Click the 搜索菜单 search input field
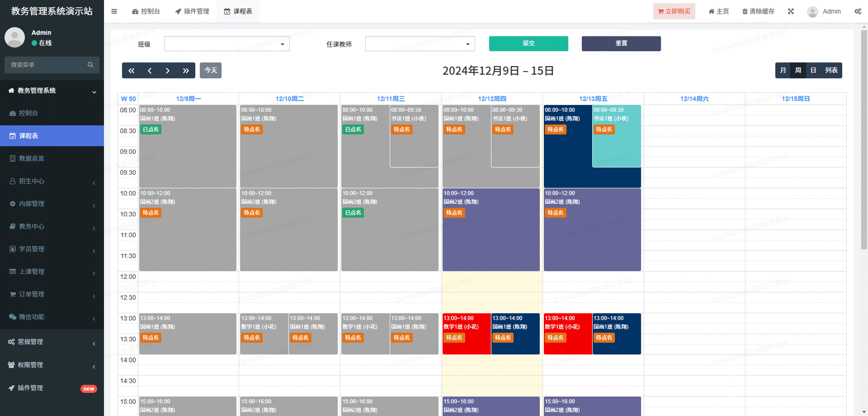Viewport: 868px width, 416px height. point(46,65)
